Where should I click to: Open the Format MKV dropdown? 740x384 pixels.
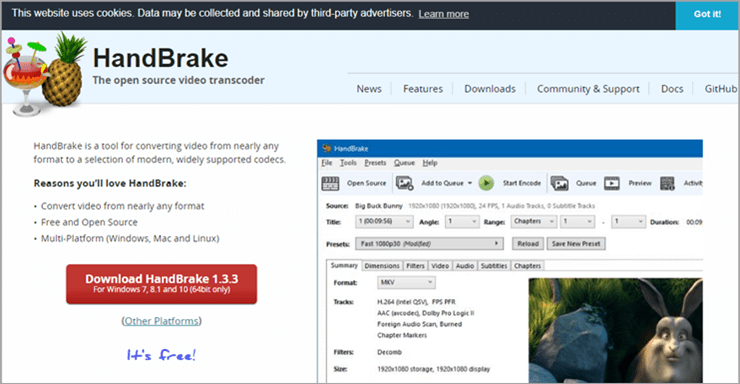tap(406, 283)
